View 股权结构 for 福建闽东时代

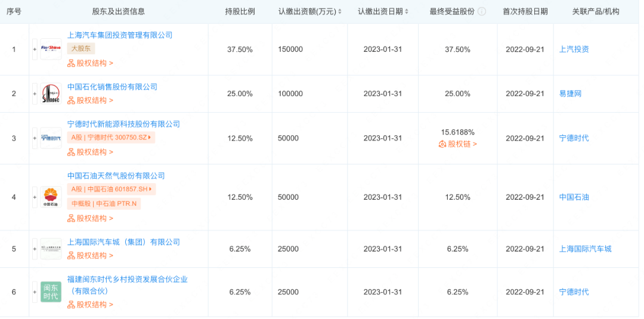tap(91, 305)
